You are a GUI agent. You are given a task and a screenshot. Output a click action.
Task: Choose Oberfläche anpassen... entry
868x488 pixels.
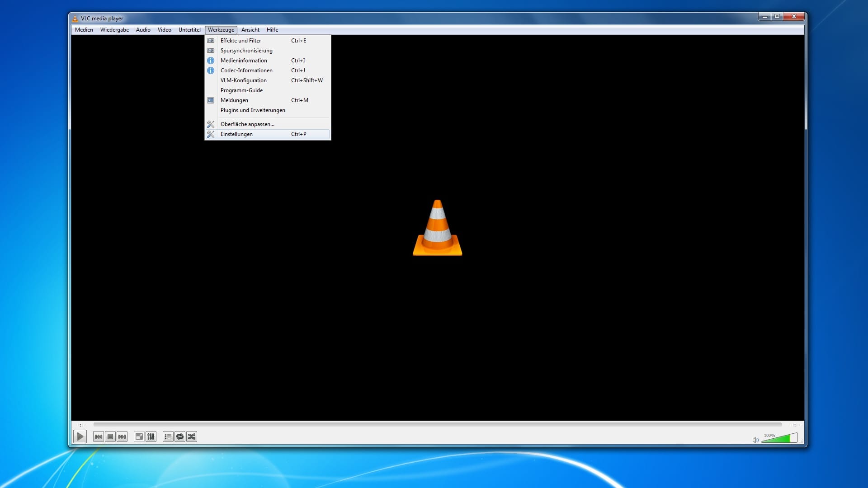[x=268, y=124]
